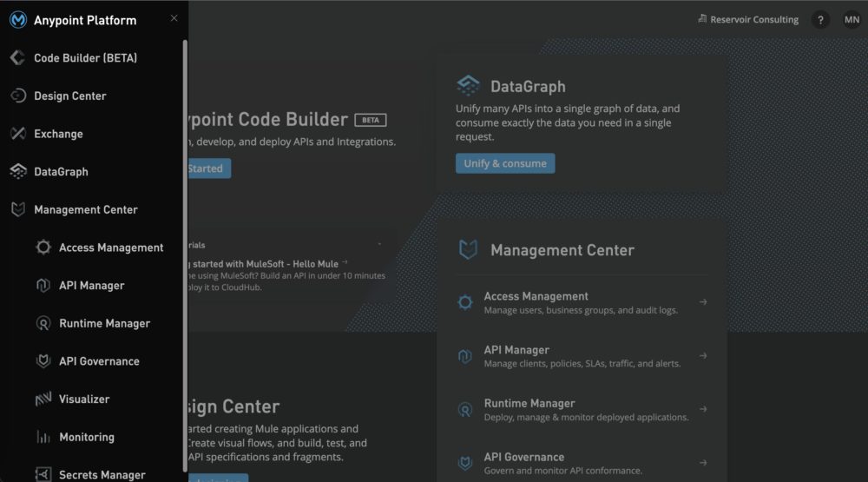Click the Visualizer icon in the sidebar

[43, 399]
